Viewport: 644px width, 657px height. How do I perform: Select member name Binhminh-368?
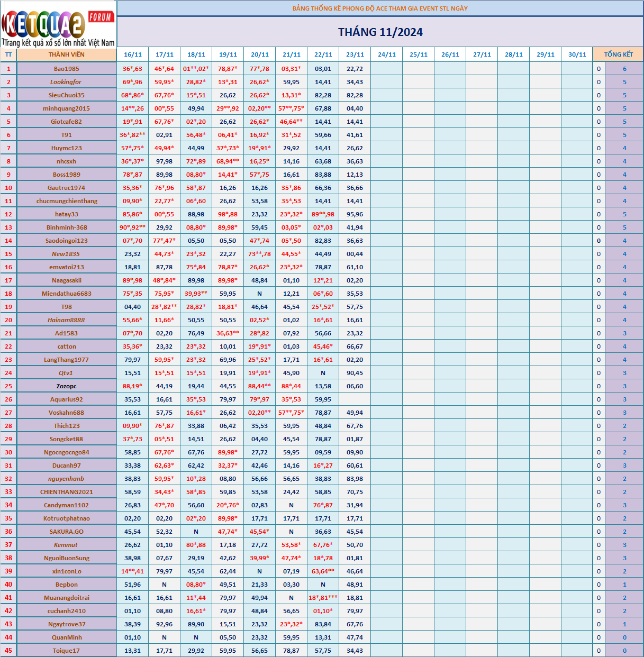67,227
